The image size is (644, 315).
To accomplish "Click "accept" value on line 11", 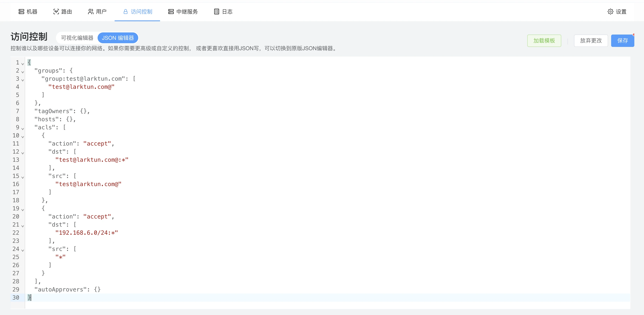I will (97, 144).
